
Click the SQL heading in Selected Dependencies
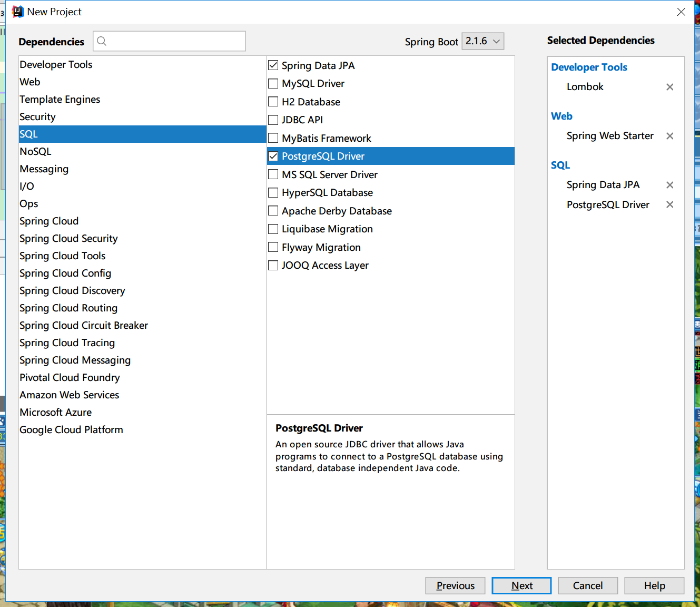click(x=560, y=165)
